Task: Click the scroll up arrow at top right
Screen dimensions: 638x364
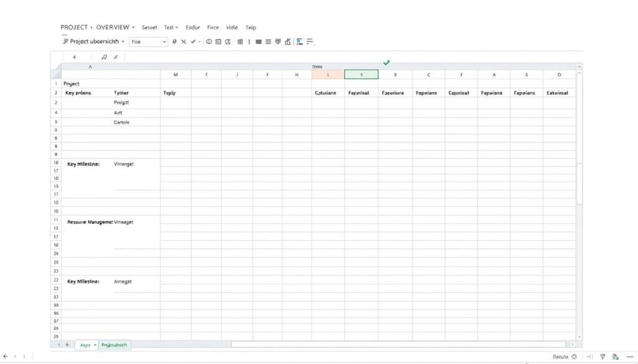Action: [x=579, y=67]
